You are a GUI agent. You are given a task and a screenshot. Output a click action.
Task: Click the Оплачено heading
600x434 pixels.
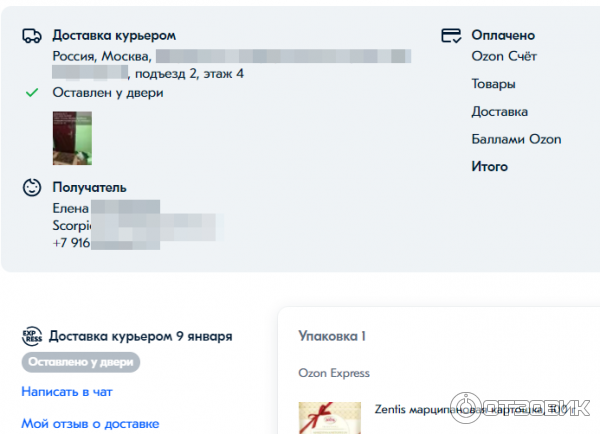coord(503,35)
